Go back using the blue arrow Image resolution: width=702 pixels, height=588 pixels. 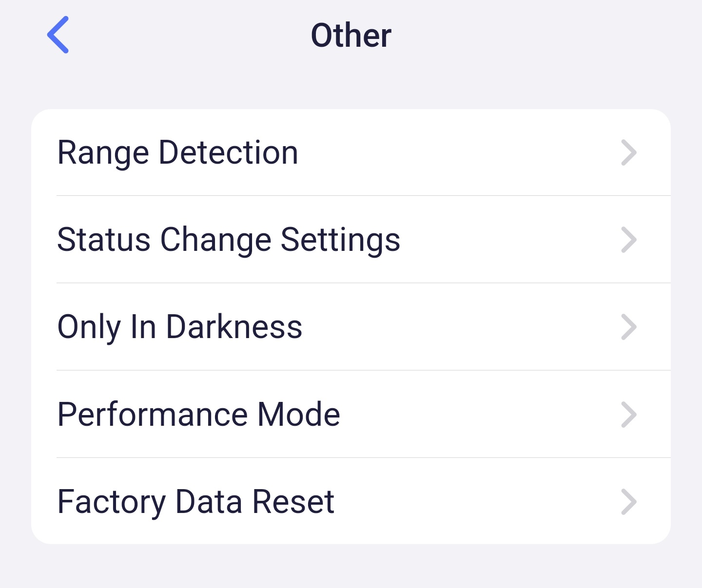tap(58, 35)
